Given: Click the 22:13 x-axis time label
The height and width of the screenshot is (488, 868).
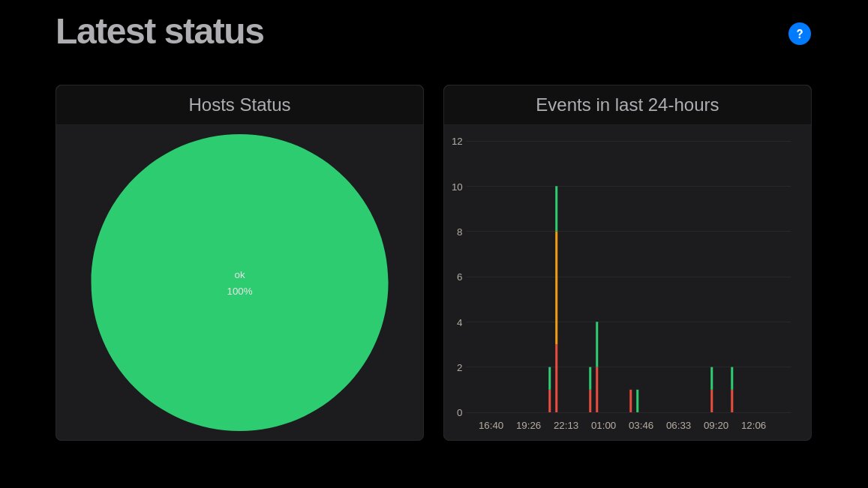Looking at the screenshot, I should (566, 425).
